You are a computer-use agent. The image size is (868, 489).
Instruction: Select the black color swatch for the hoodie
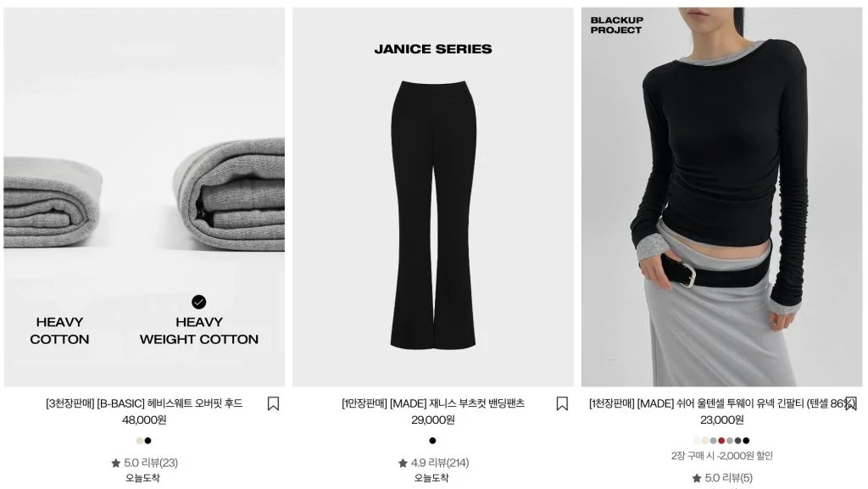click(x=147, y=441)
